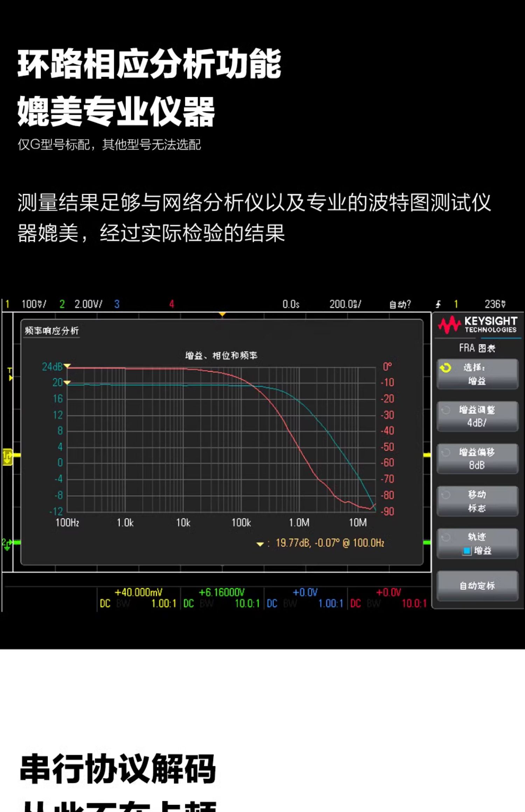Screen dimensions: 525x812
Task: Click channel 2 ground reference marker
Action: [7, 544]
